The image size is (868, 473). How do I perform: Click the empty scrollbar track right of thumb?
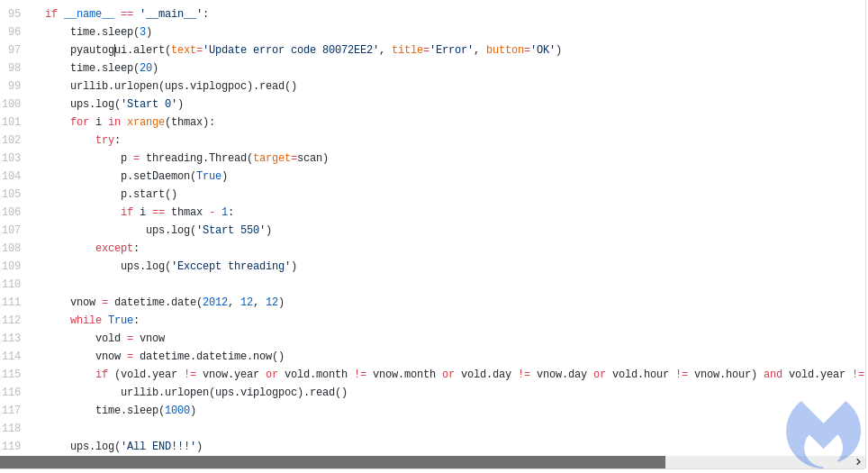click(756, 462)
